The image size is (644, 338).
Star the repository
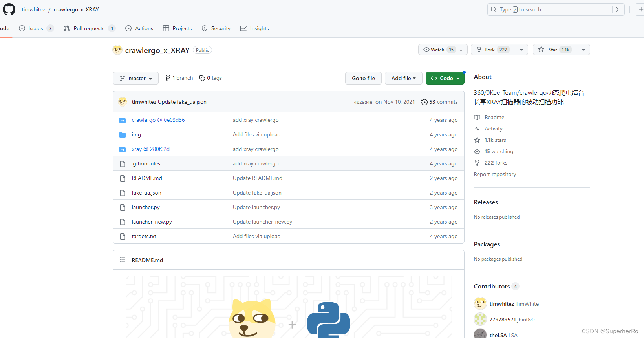click(x=555, y=50)
